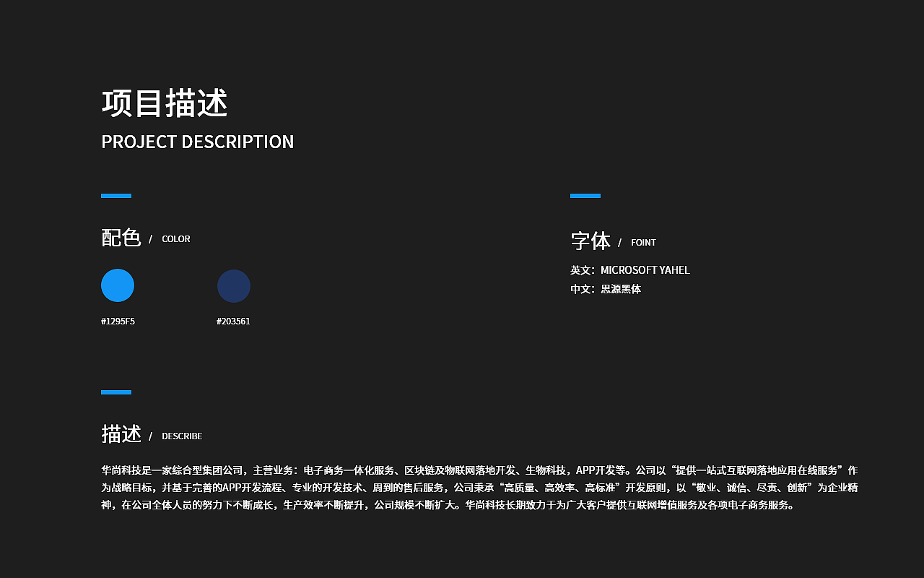
Task: Click the bright blue #1295F5 color circle
Action: click(118, 285)
